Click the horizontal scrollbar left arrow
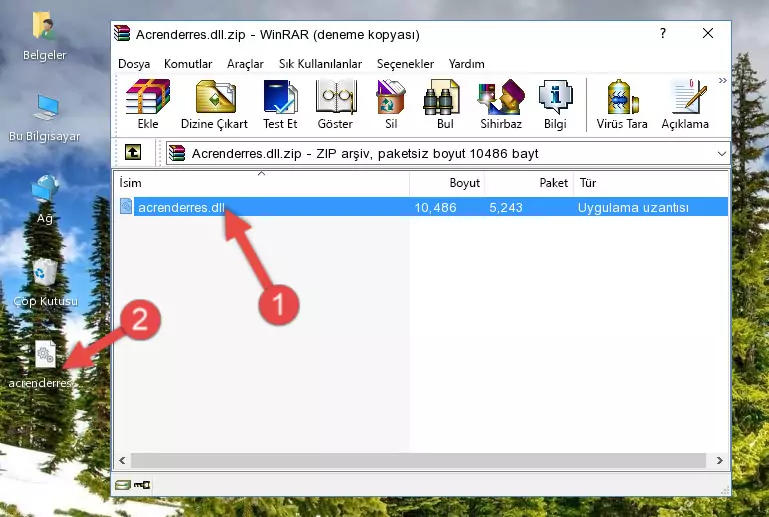Viewport: 769px width, 517px height. (x=123, y=460)
